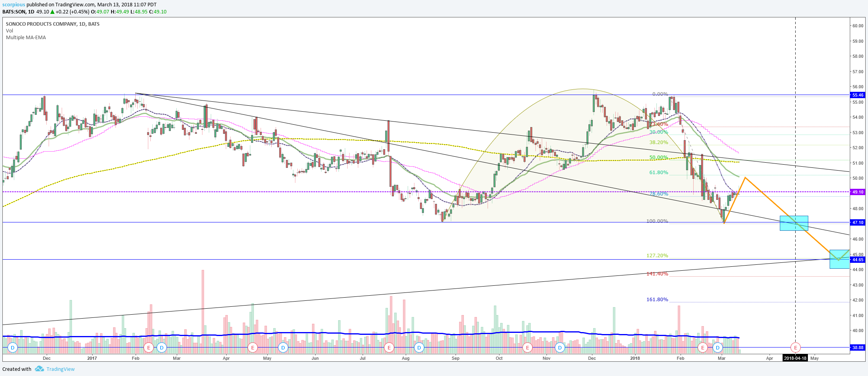Click the lower cyan target box near 44.65
Viewport: 868px width, 376px height.
pyautogui.click(x=839, y=259)
